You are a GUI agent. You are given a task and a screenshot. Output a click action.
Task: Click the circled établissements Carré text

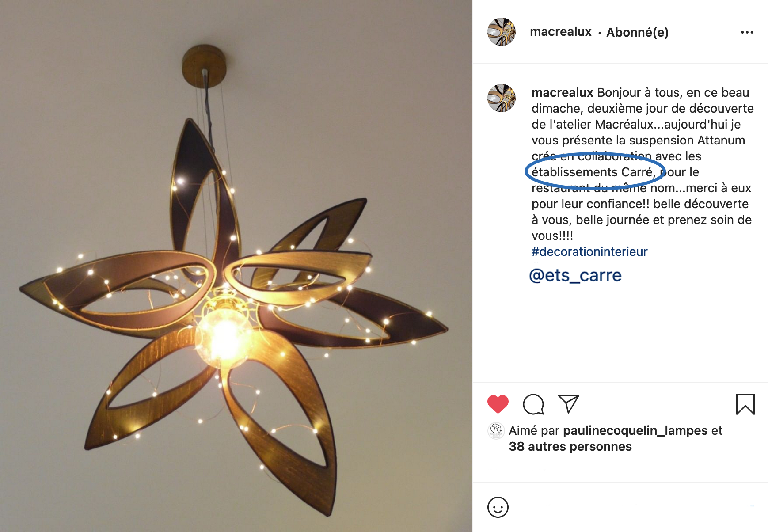(593, 172)
